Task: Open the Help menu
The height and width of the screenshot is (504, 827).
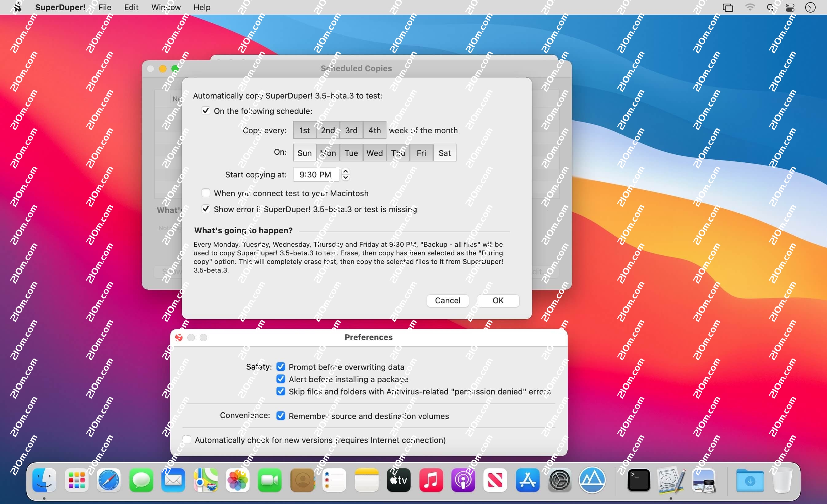Action: 202,7
